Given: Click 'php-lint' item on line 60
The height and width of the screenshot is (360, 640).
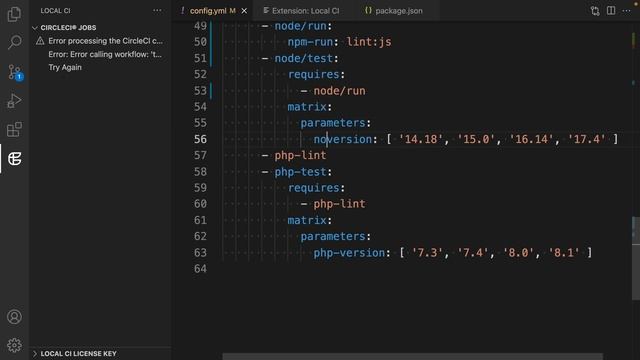Looking at the screenshot, I should click(x=339, y=204).
